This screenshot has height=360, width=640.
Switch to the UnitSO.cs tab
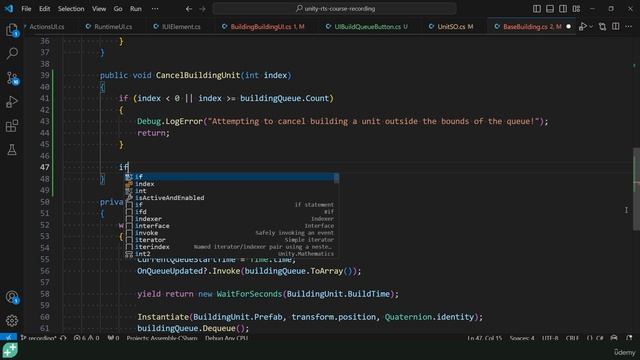tap(455, 27)
